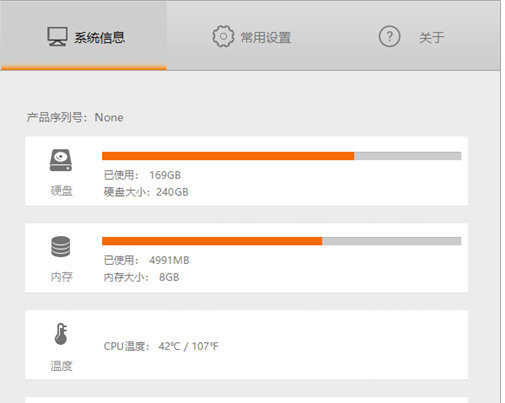This screenshot has width=505, height=403.
Task: Click the orange used portion of disk bar
Action: point(228,156)
